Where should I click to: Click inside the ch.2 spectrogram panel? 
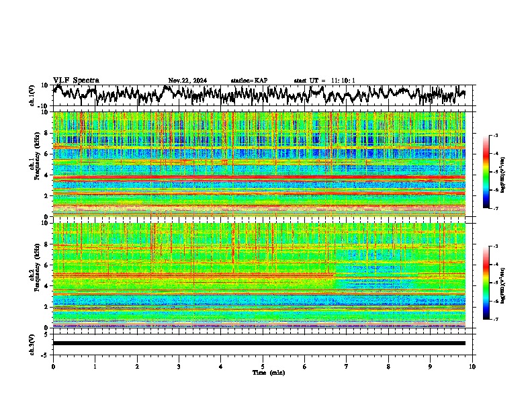[x=259, y=275]
